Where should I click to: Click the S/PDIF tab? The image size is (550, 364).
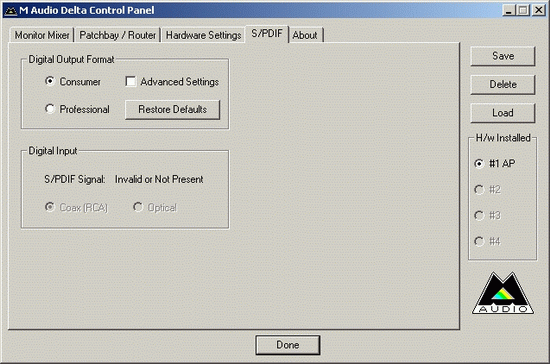[267, 34]
